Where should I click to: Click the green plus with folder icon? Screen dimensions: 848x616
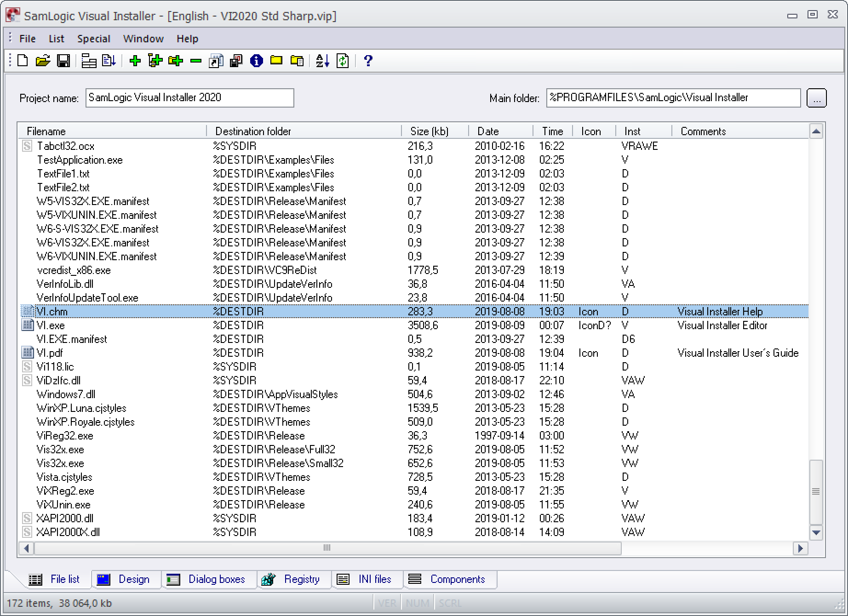tap(175, 61)
